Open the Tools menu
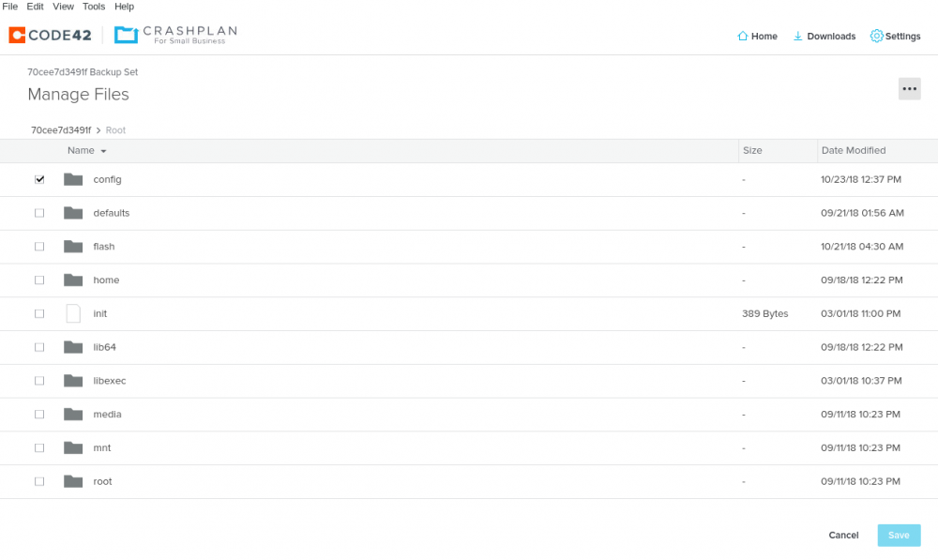 [93, 7]
